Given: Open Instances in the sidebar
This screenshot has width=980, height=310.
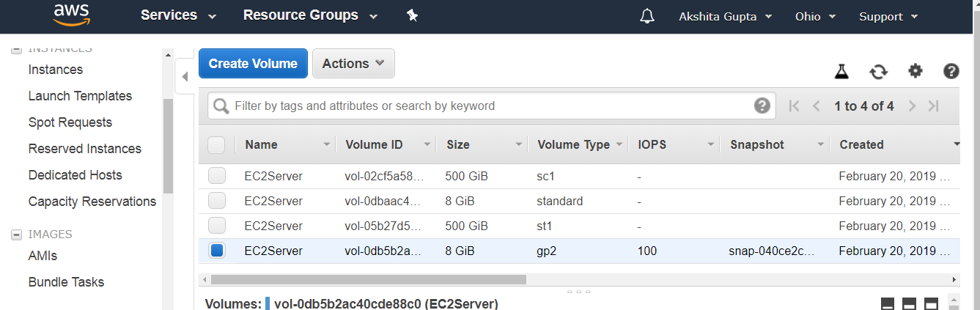Looking at the screenshot, I should tap(56, 70).
